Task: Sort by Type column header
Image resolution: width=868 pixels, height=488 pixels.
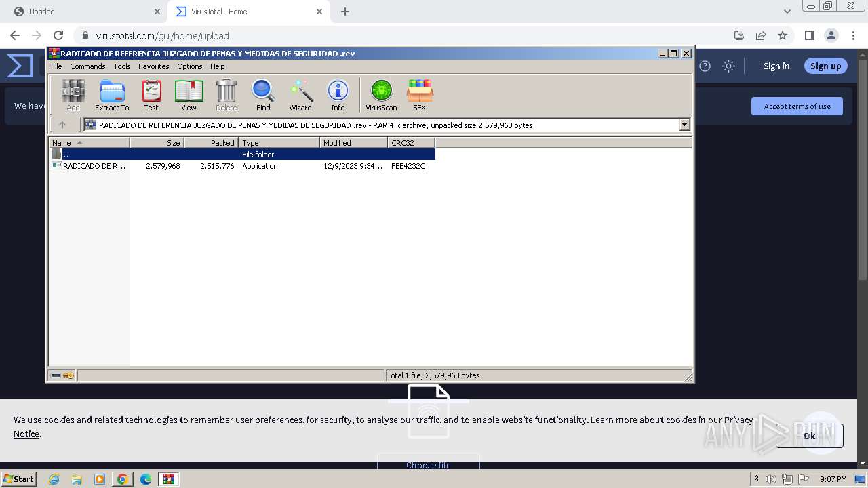Action: (x=279, y=142)
